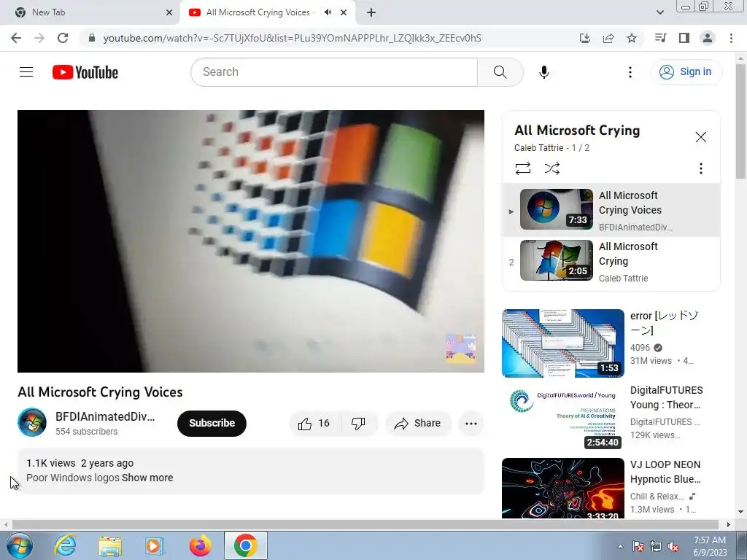Close the All Microsoft Crying playlist panel
The width and height of the screenshot is (747, 560).
point(700,137)
